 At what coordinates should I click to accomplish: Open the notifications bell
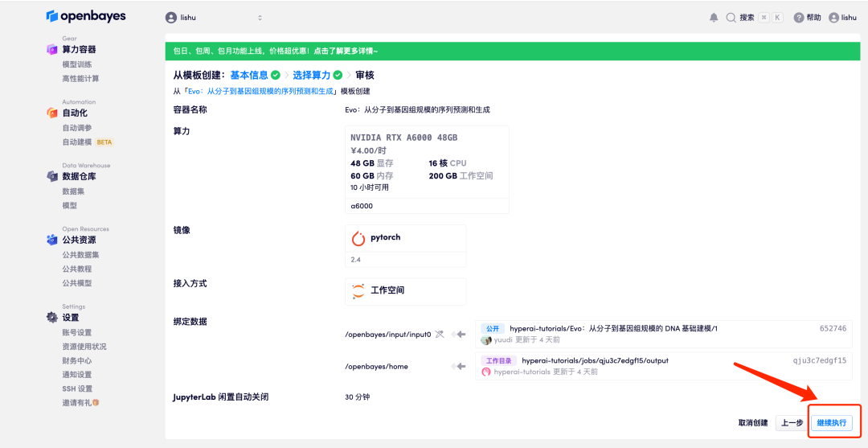tap(714, 17)
